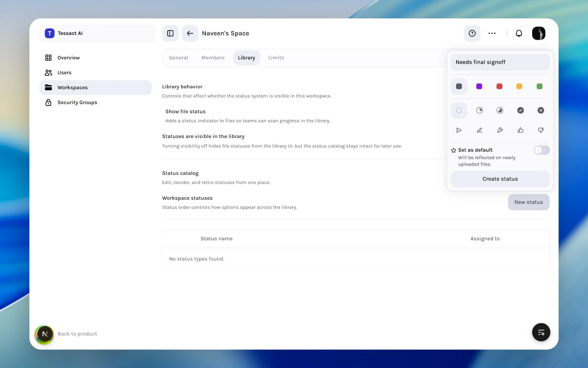Select the dashed circle status icon
Viewport: 588px width, 368px height.
point(459,110)
